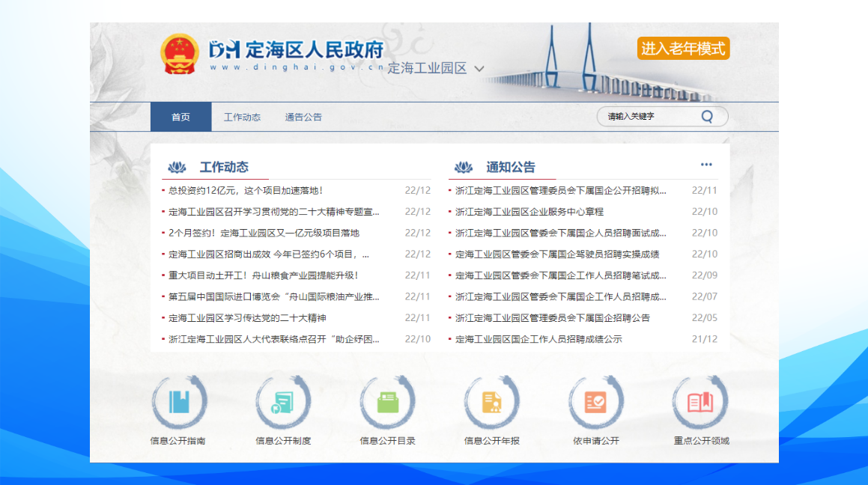The image size is (868, 485).
Task: Open 定海工业园区学习传达党的二十大精神 article
Action: pos(247,318)
